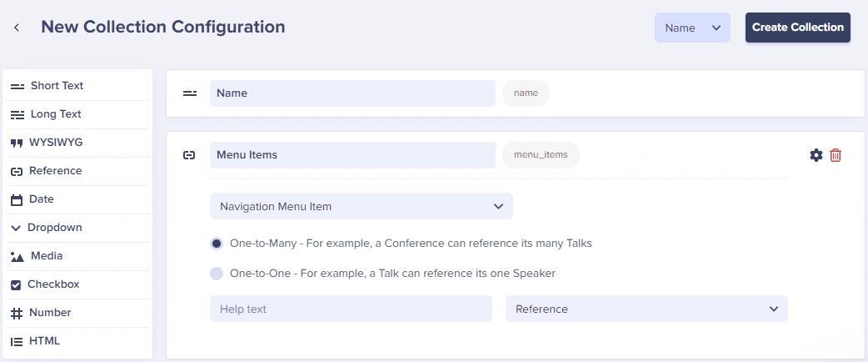
Task: Add a Dropdown field from sidebar list
Action: tap(54, 228)
